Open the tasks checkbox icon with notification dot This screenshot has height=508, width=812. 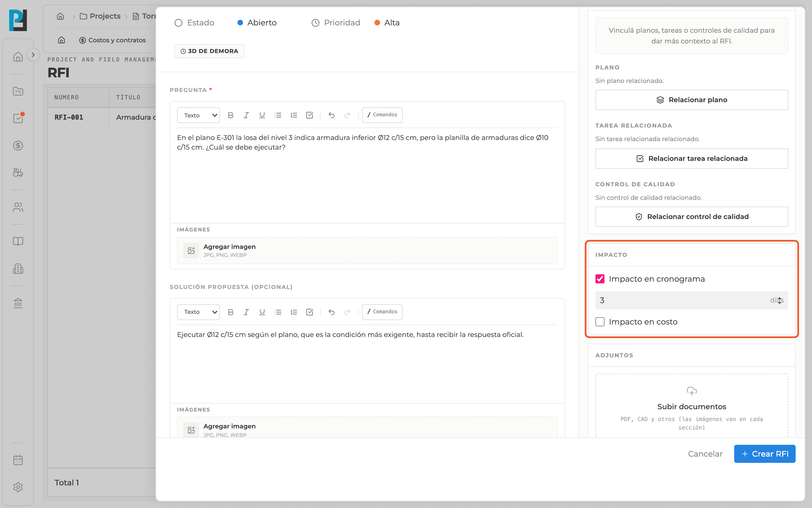[18, 118]
